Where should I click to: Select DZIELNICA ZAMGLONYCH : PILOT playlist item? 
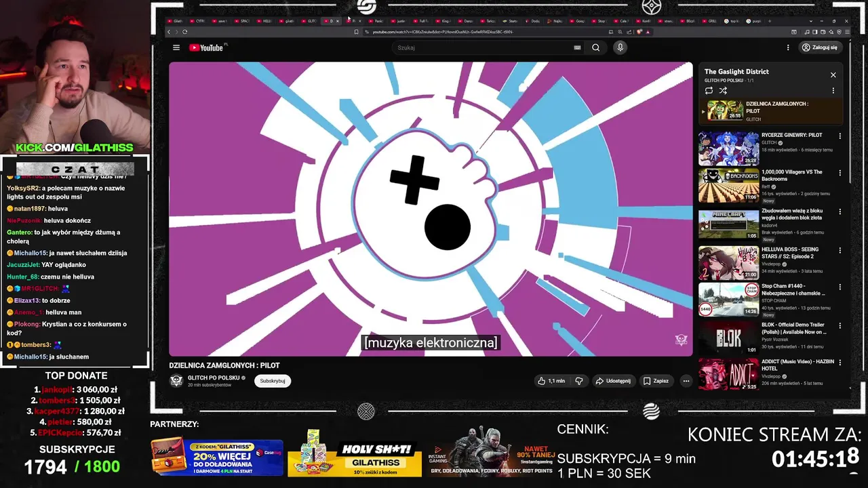[x=770, y=110]
